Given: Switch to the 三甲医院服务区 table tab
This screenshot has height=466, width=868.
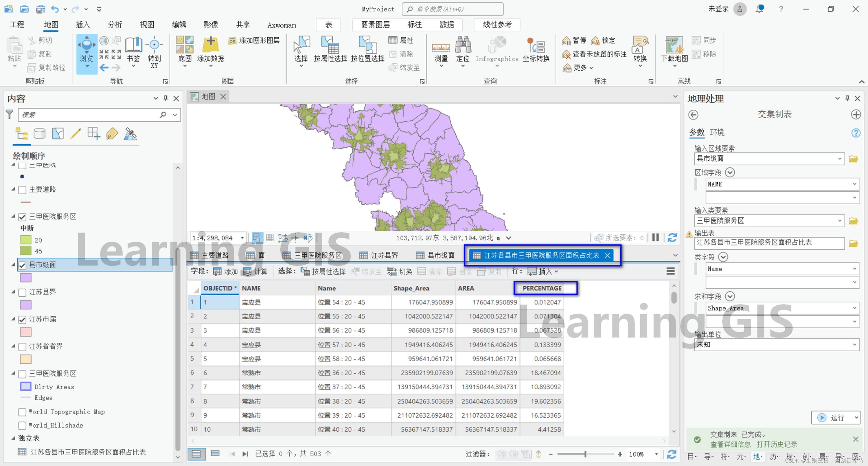Looking at the screenshot, I should 320,254.
